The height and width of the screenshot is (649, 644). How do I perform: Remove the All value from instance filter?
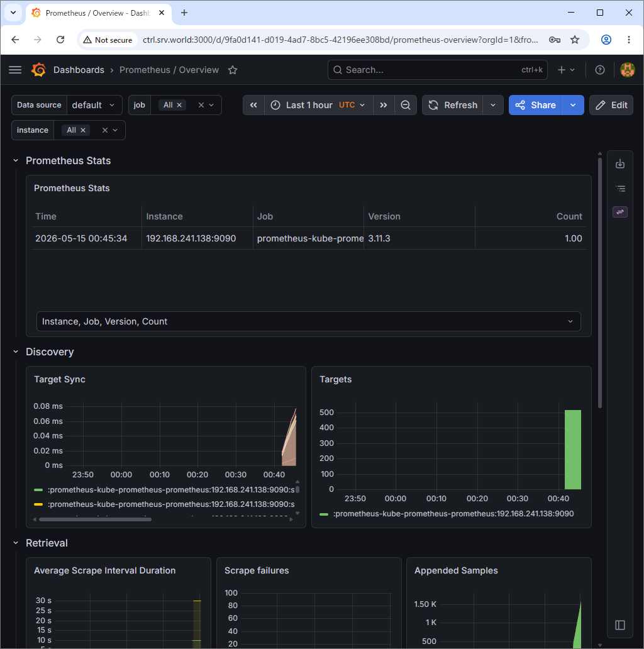point(83,130)
